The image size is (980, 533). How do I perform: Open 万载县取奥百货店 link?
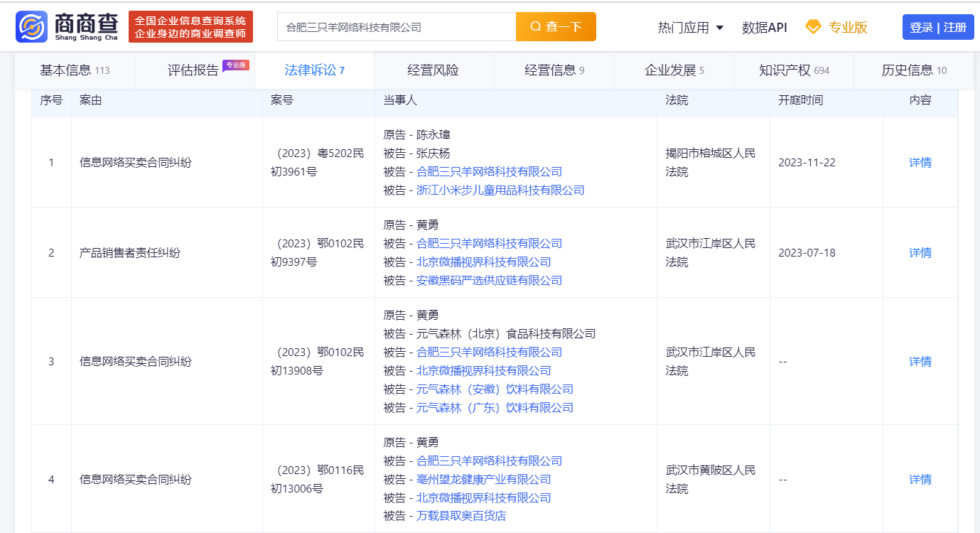[x=461, y=516]
